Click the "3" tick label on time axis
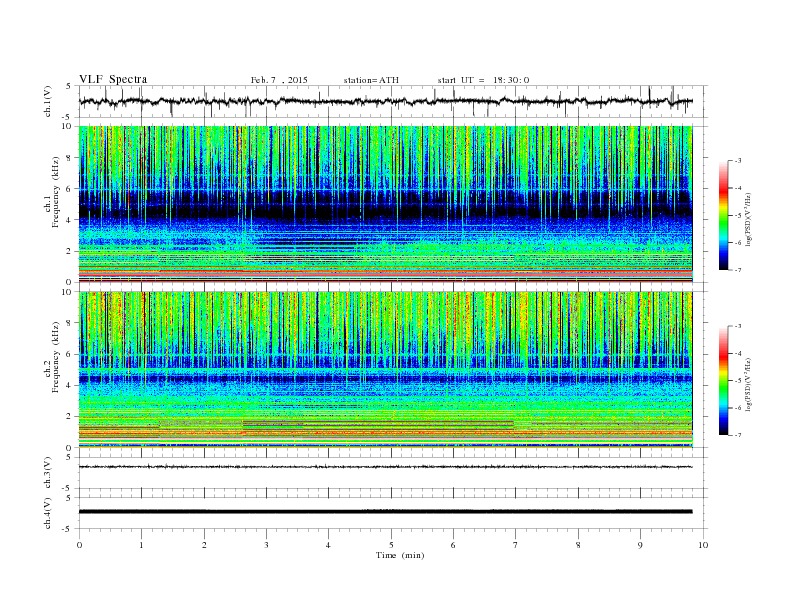Image resolution: width=792 pixels, height=612 pixels. pos(267,545)
